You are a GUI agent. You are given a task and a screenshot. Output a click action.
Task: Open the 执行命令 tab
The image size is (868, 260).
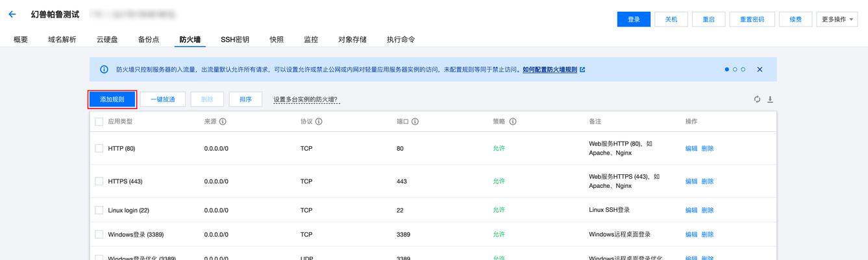click(x=401, y=40)
